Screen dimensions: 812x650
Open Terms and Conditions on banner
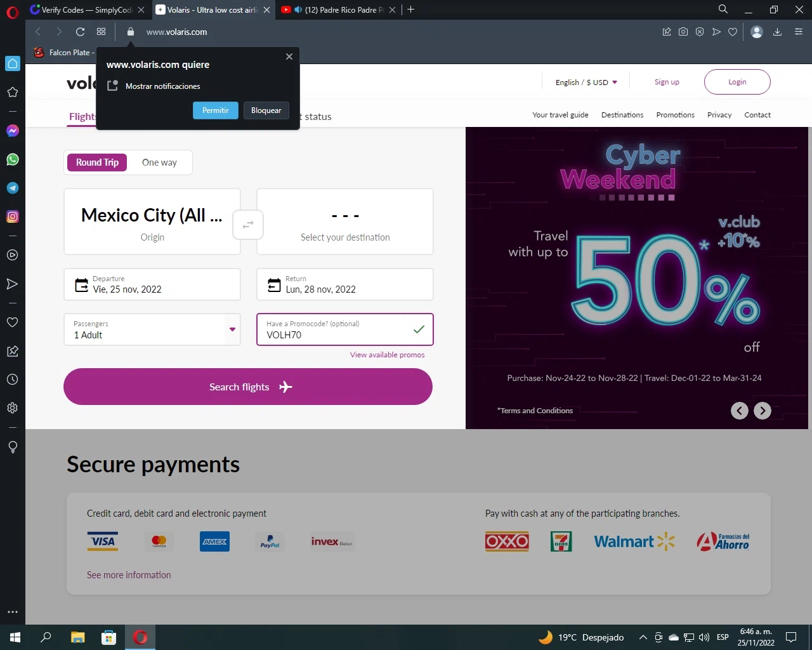click(x=535, y=411)
